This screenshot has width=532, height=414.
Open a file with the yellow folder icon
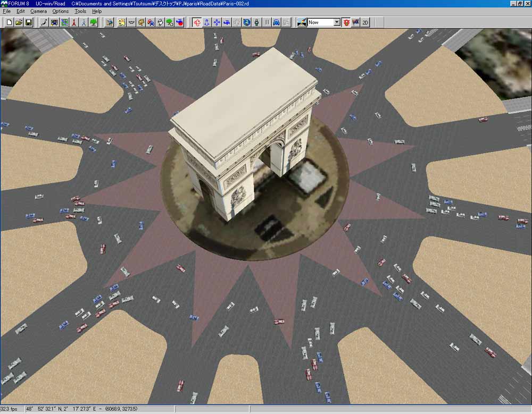coord(19,22)
